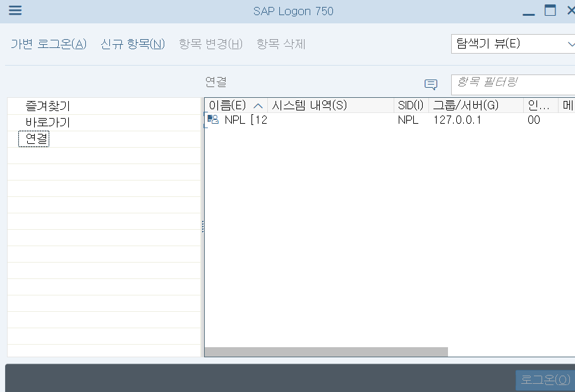The height and width of the screenshot is (392, 575).
Task: Click the comment/notes icon beside the filter field
Action: [431, 85]
